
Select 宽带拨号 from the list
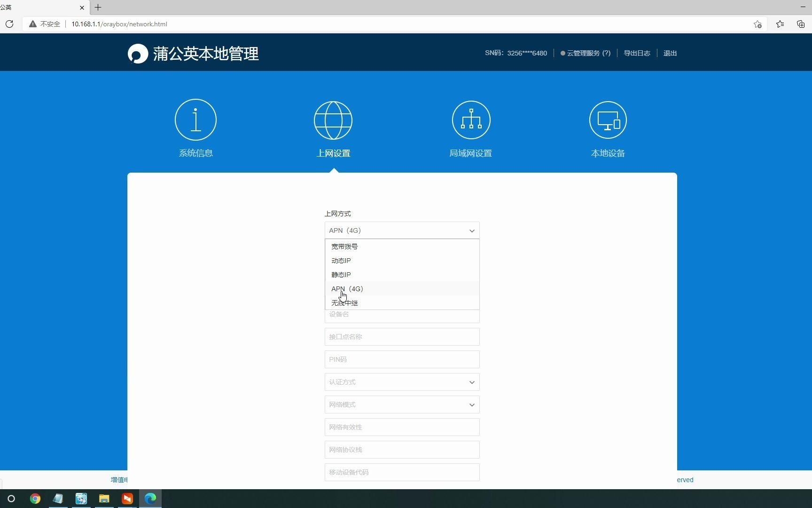402,246
